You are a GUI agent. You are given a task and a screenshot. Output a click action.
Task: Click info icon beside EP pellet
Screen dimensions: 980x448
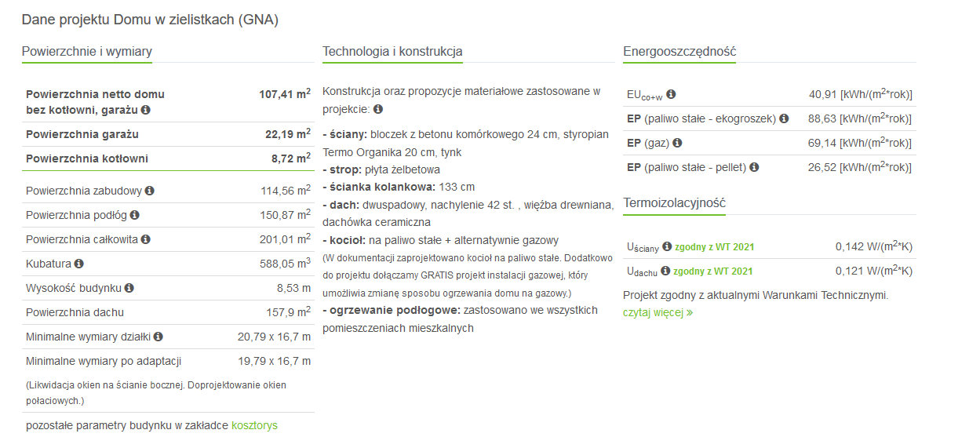(754, 167)
